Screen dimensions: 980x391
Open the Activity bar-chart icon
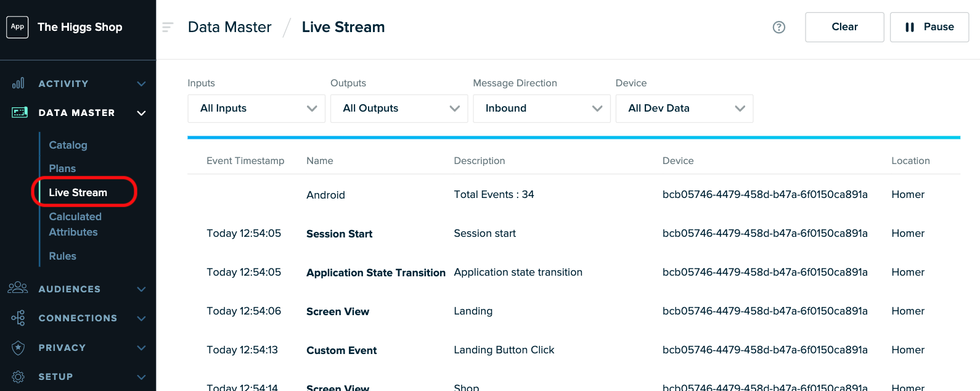[x=18, y=83]
